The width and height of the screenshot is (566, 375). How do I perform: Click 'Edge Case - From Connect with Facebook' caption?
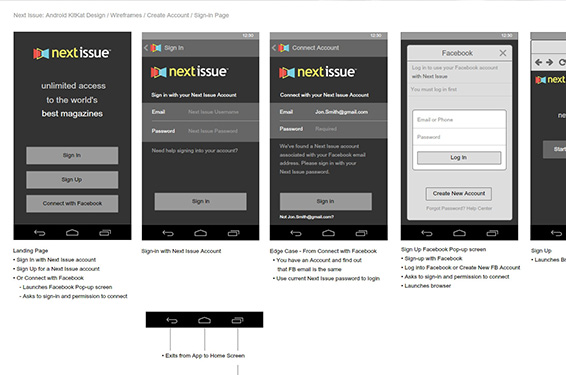coord(323,251)
